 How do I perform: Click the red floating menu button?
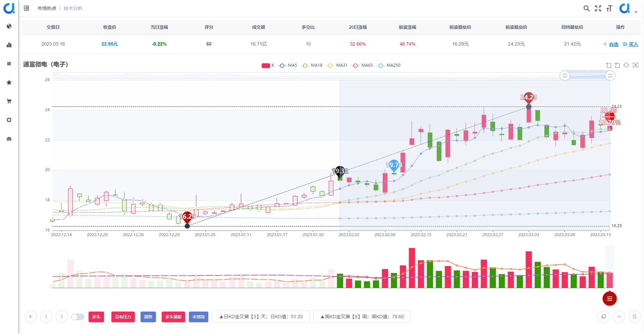[x=609, y=298]
